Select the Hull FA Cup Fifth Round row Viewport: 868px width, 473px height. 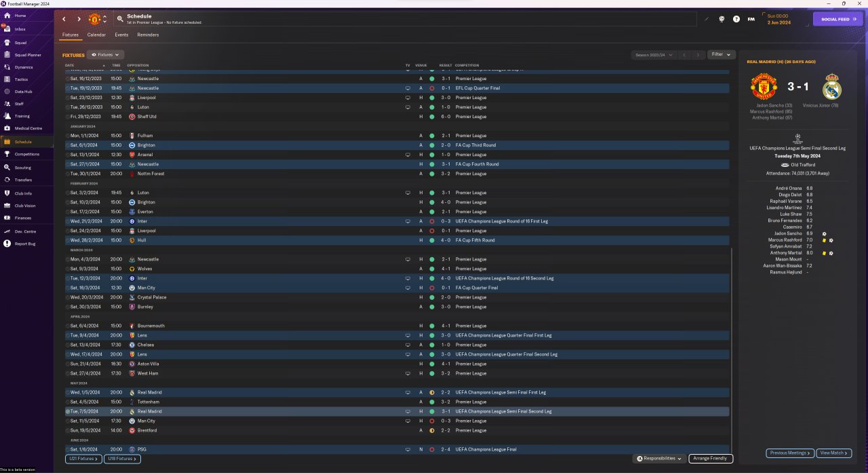pos(397,240)
